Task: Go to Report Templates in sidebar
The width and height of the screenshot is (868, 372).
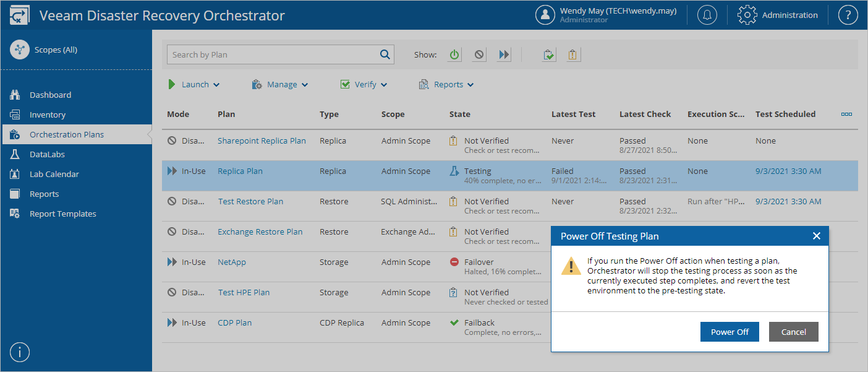Action: (63, 214)
